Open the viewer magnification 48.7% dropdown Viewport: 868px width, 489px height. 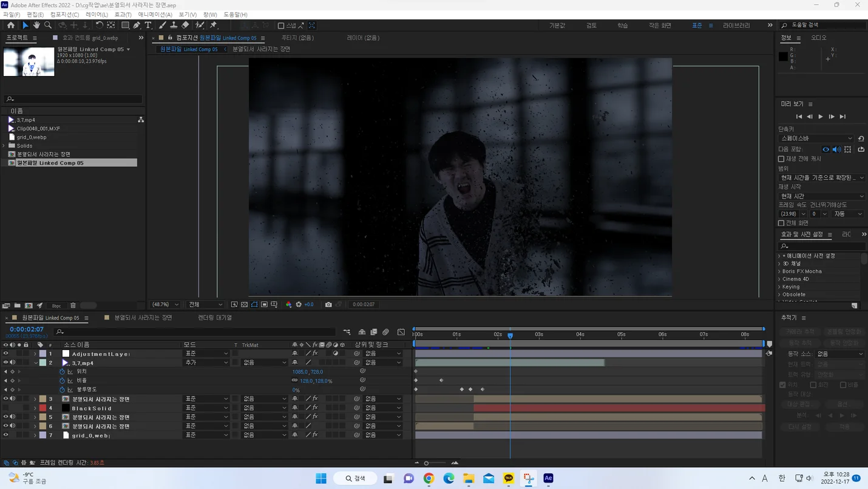(x=166, y=304)
